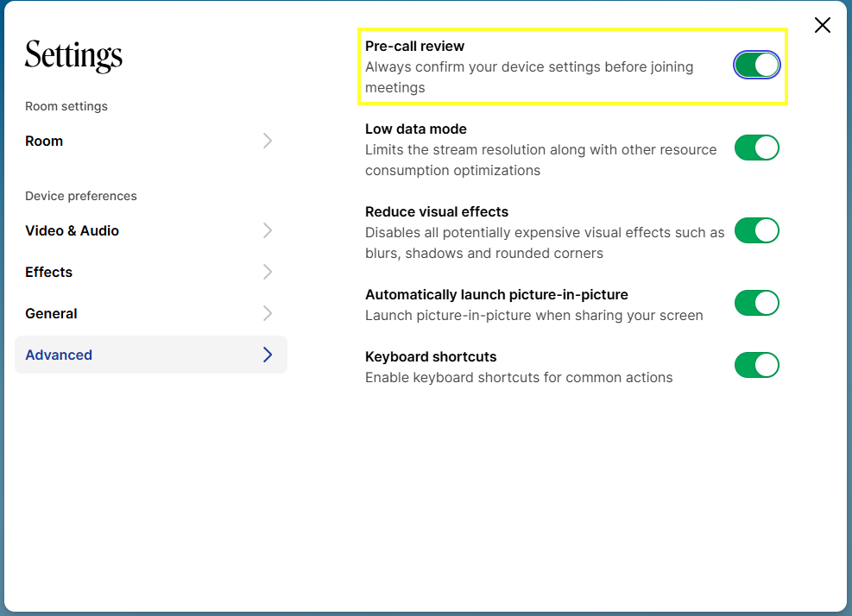Toggle the Pre-call review switch
The image size is (852, 616).
(x=756, y=66)
